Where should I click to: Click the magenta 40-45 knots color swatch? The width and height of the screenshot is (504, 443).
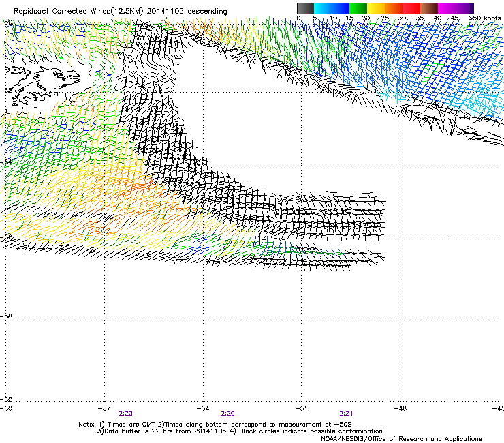point(447,8)
